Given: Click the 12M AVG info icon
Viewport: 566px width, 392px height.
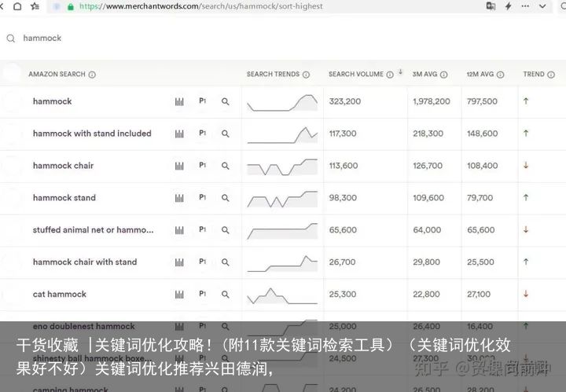Looking at the screenshot, I should tap(500, 75).
